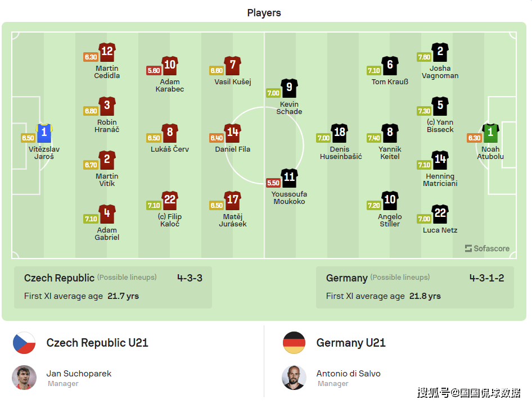Click the Germany U21 flag icon
532x404 pixels.
[x=294, y=343]
